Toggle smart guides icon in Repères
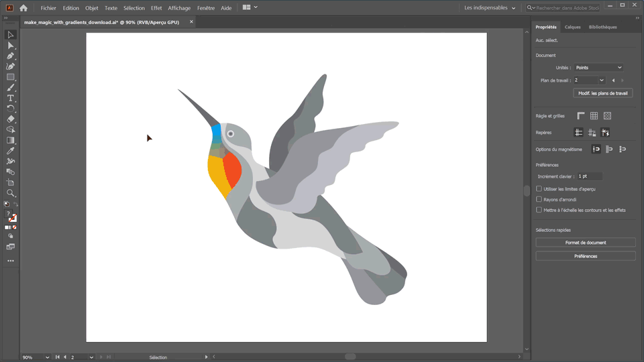The image size is (644, 362). click(x=605, y=133)
